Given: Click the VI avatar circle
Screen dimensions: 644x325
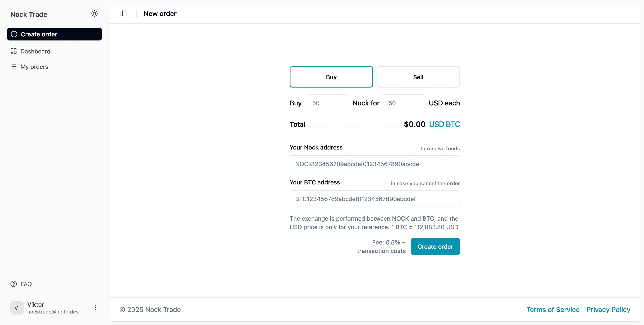Looking at the screenshot, I should [17, 308].
